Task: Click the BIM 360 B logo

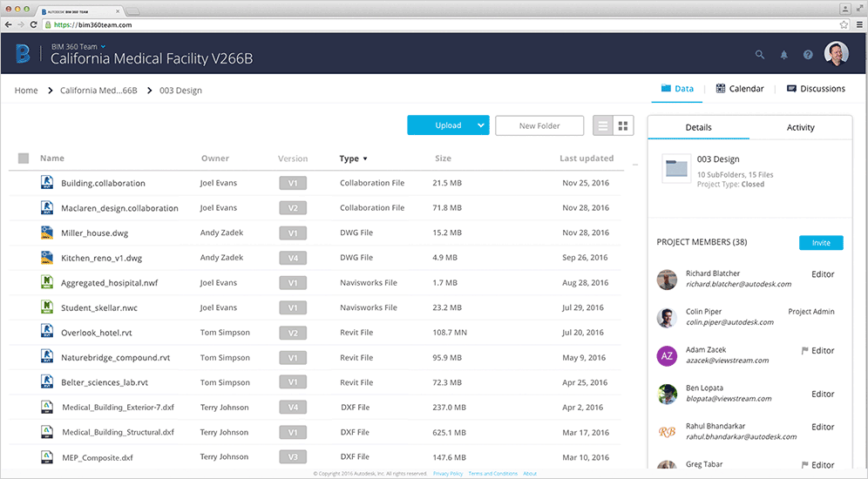Action: [23, 54]
